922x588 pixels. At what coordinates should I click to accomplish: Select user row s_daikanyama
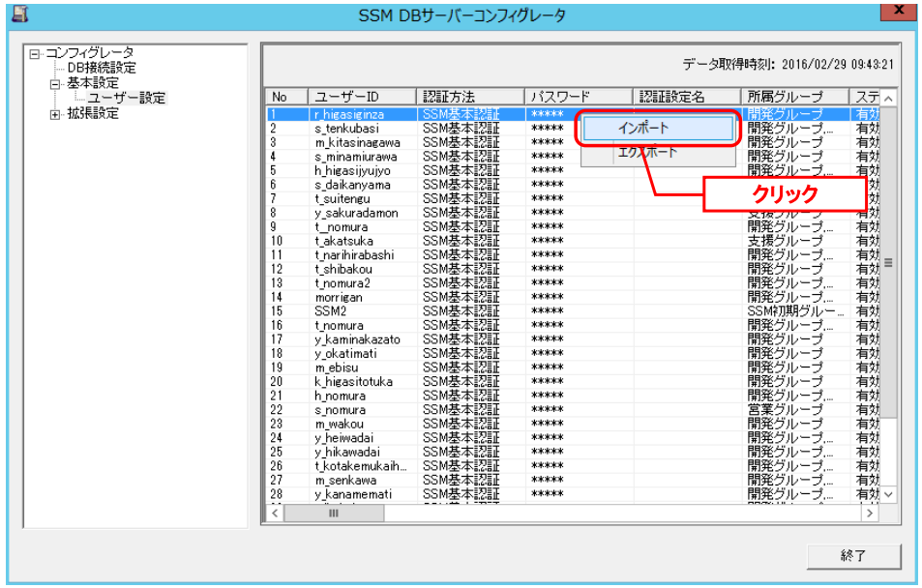click(x=574, y=185)
